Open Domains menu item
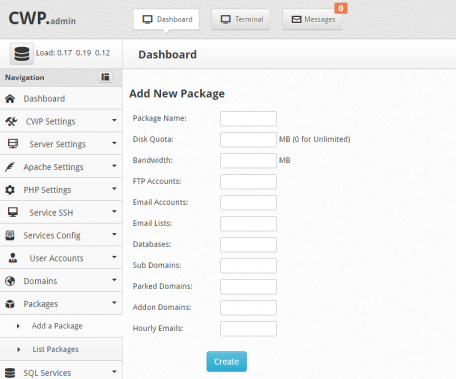456x379 pixels. pyautogui.click(x=61, y=281)
